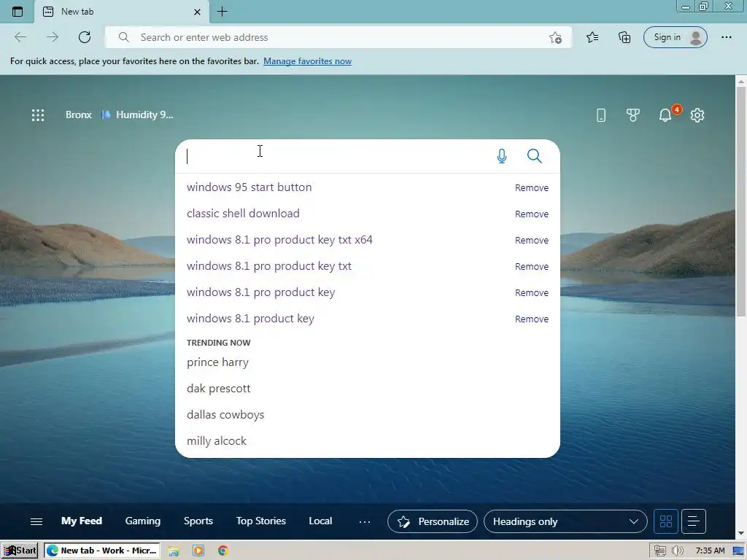Image resolution: width=747 pixels, height=560 pixels.
Task: Remove 'windows 8.1 pro product key' entry
Action: (532, 292)
